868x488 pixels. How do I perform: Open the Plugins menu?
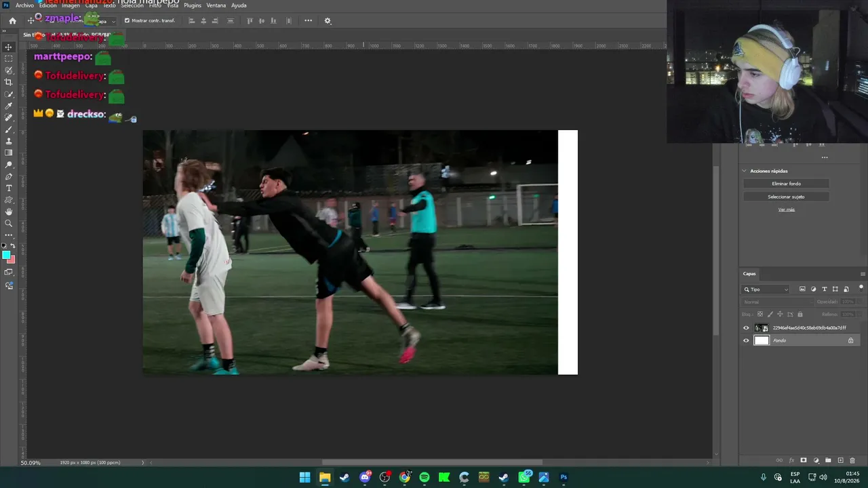point(193,5)
